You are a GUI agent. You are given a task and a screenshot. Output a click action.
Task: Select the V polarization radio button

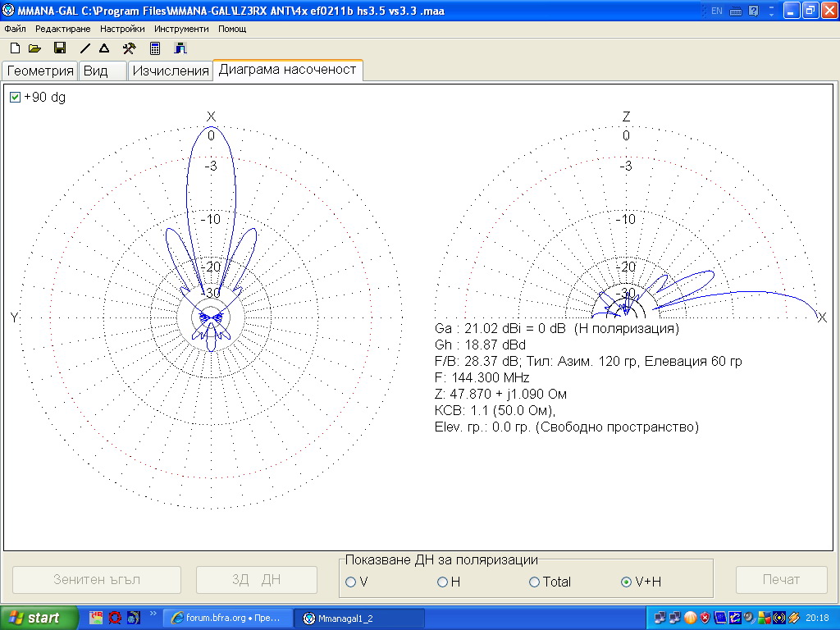pyautogui.click(x=351, y=582)
